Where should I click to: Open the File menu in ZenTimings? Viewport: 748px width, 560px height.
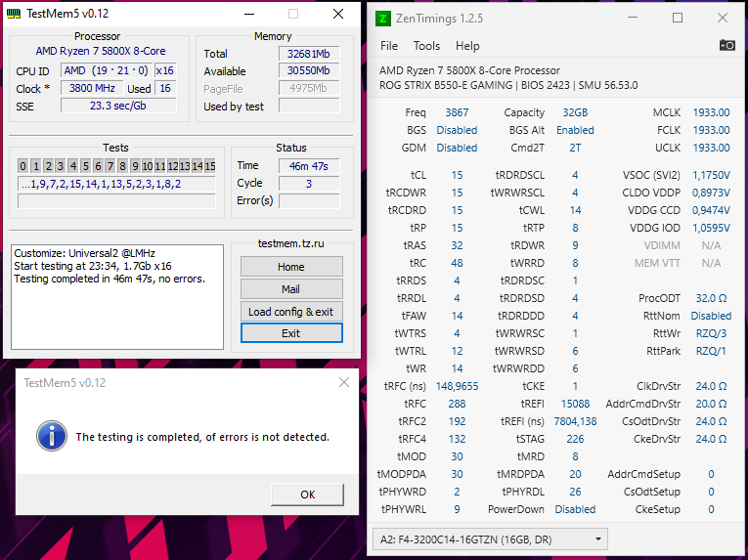pyautogui.click(x=389, y=46)
